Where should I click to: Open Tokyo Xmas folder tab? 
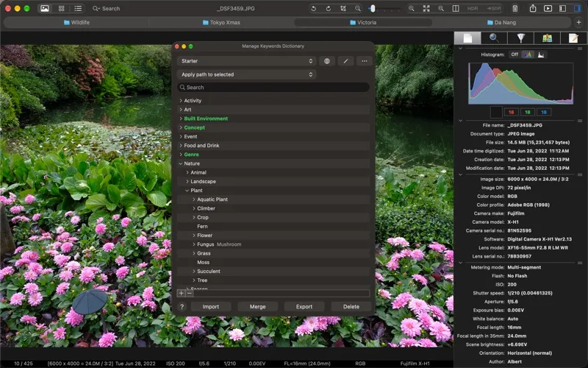(221, 23)
